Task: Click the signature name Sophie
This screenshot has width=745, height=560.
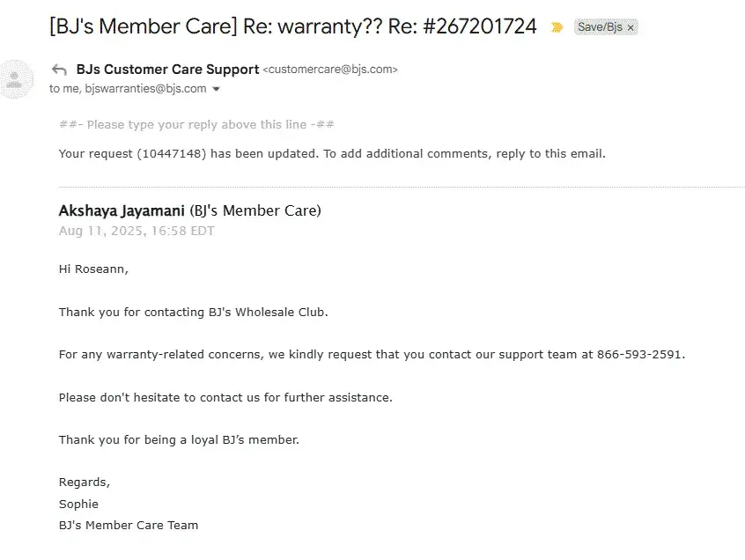Action: click(78, 505)
